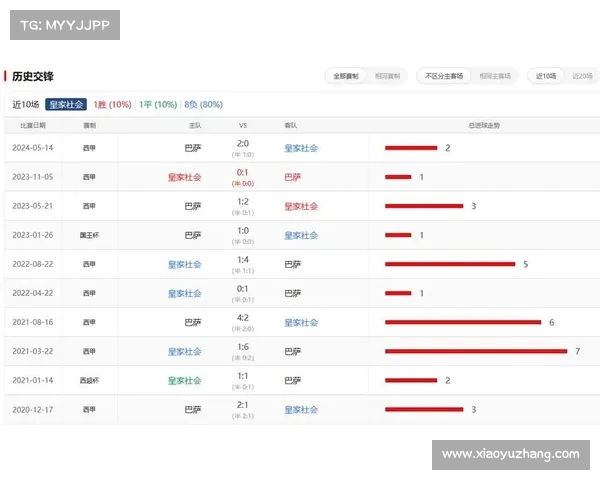Click the highlighted 皇家社会 team tag
The height and width of the screenshot is (480, 600).
66,104
